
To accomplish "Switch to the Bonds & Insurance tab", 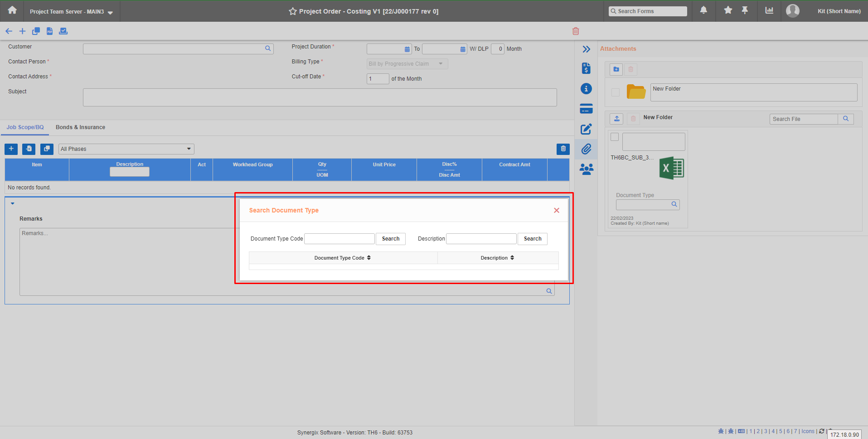I will 80,127.
